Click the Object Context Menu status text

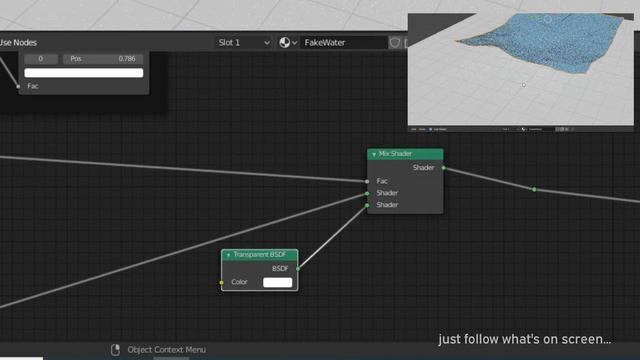pyautogui.click(x=167, y=350)
